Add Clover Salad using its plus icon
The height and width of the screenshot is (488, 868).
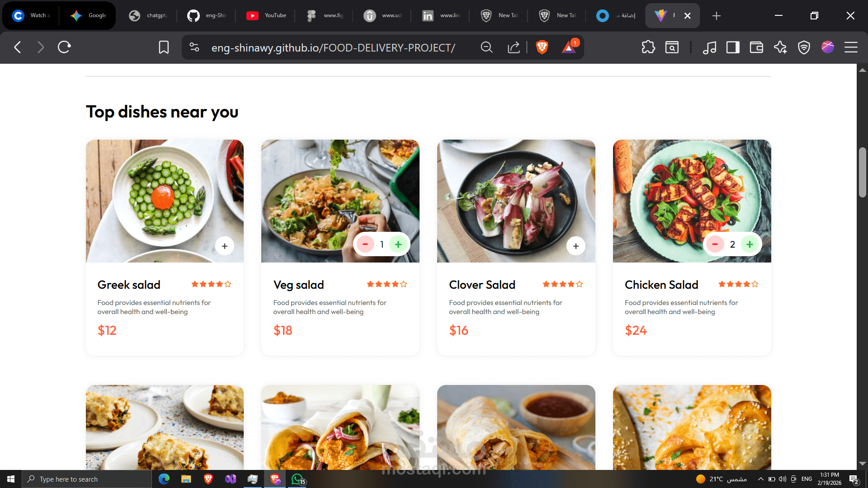[x=576, y=246]
